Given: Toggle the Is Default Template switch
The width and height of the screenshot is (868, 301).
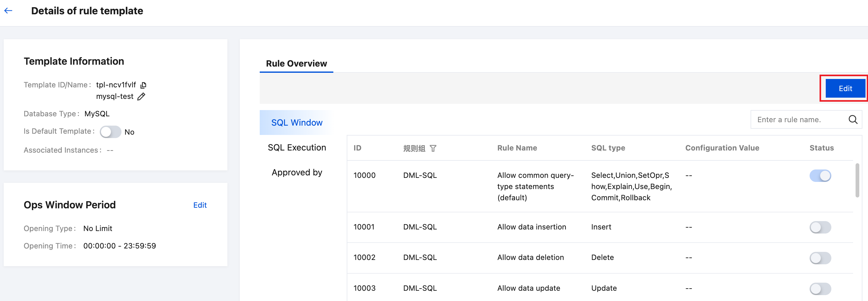Looking at the screenshot, I should click(x=110, y=132).
